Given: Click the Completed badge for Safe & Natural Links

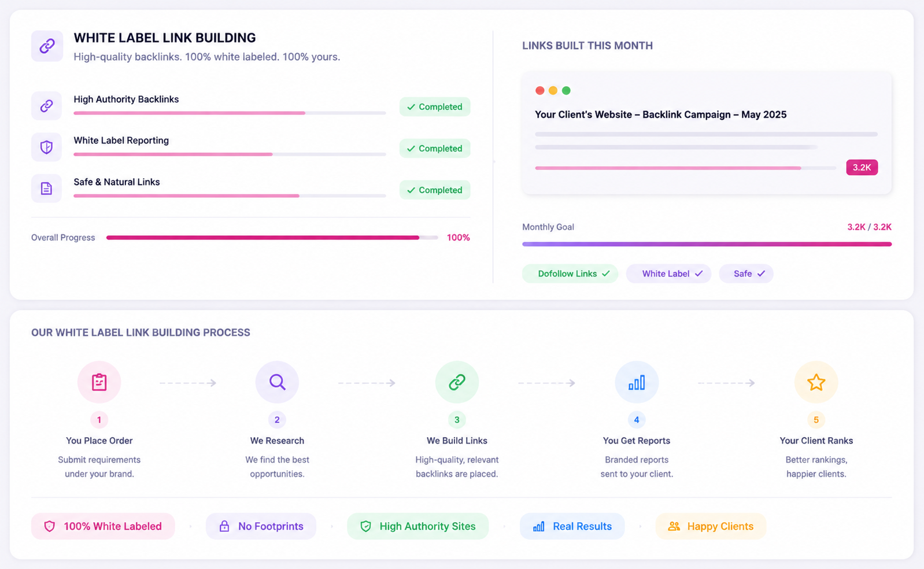Looking at the screenshot, I should [x=435, y=190].
